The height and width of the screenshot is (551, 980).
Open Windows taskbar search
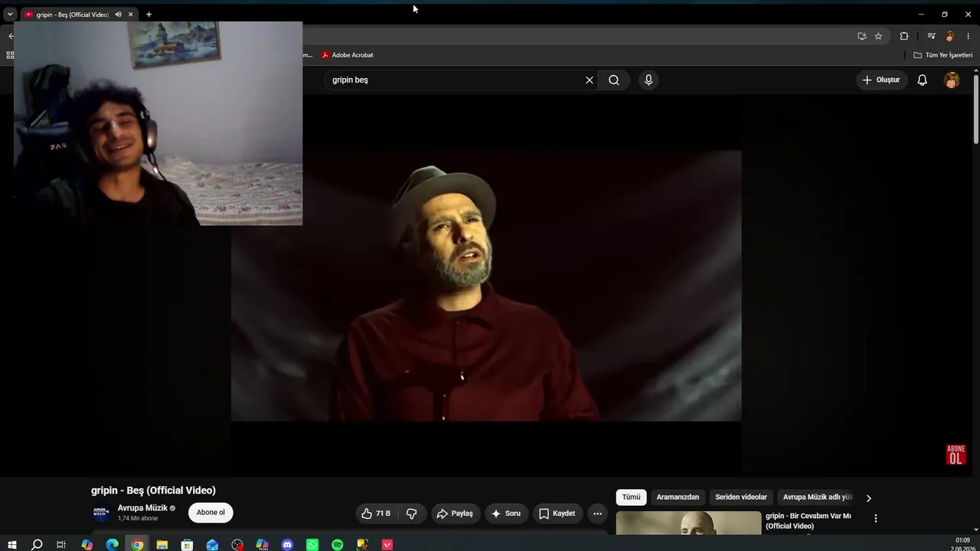(37, 545)
